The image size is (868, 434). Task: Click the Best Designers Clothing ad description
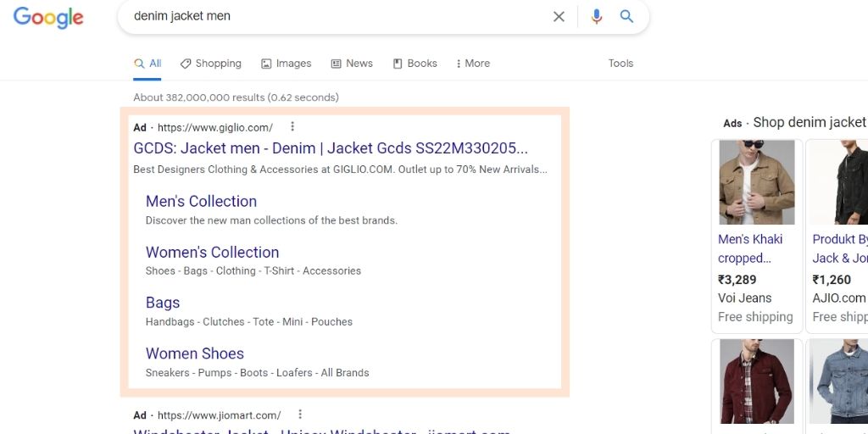[x=341, y=170]
